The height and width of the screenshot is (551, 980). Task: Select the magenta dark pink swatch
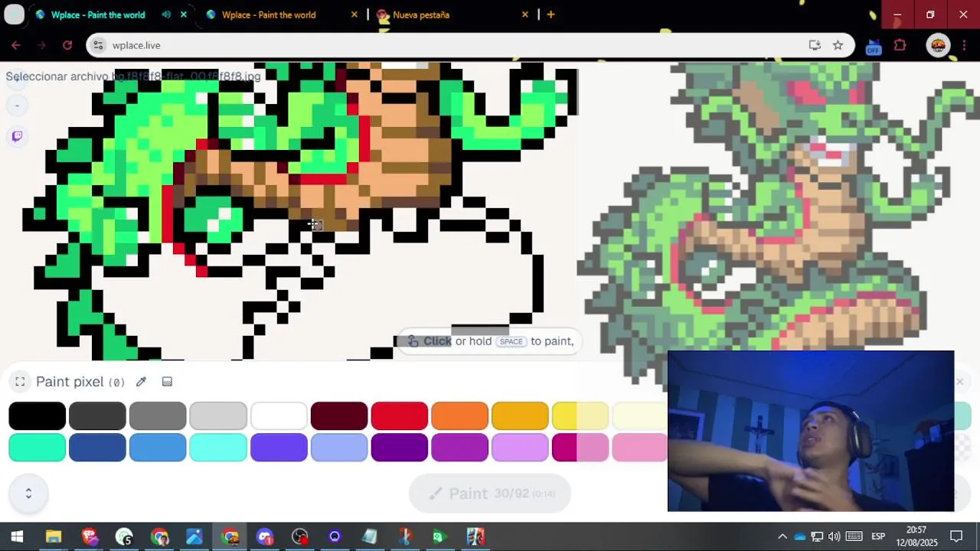pyautogui.click(x=580, y=448)
